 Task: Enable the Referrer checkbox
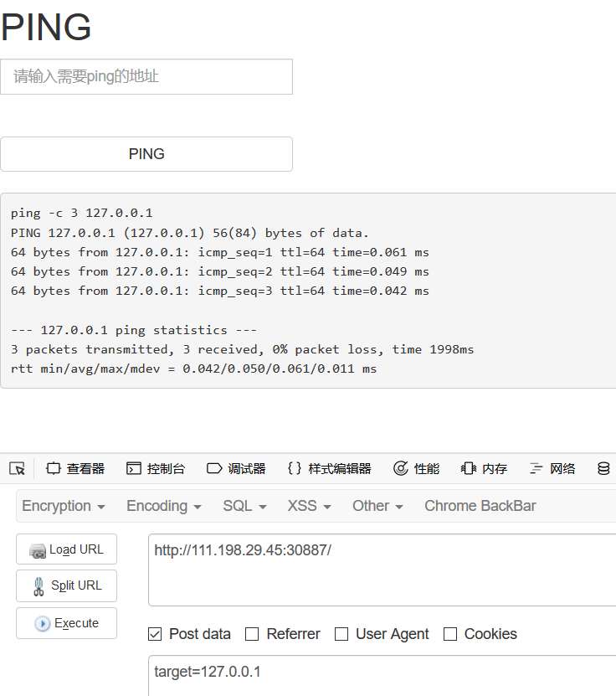(252, 634)
